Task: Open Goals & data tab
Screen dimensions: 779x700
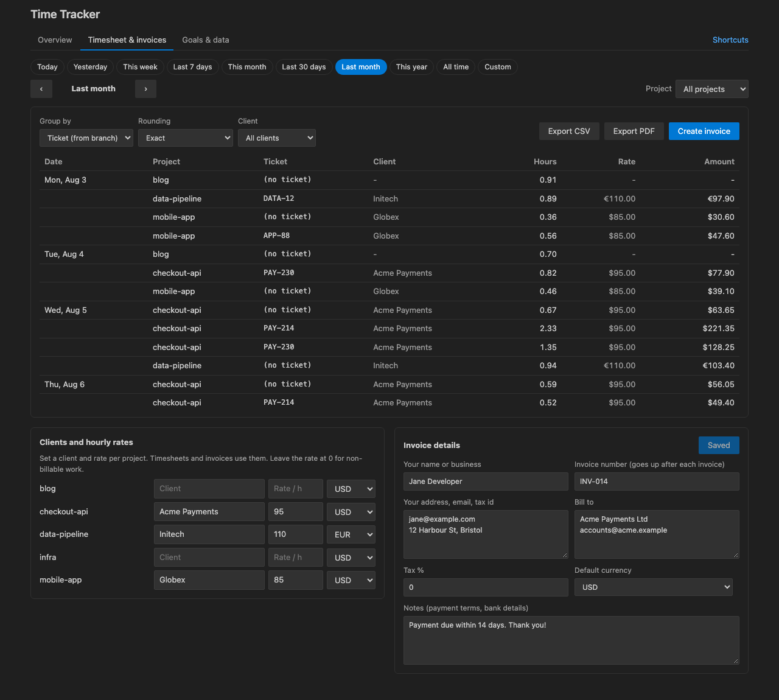Action: tap(206, 40)
